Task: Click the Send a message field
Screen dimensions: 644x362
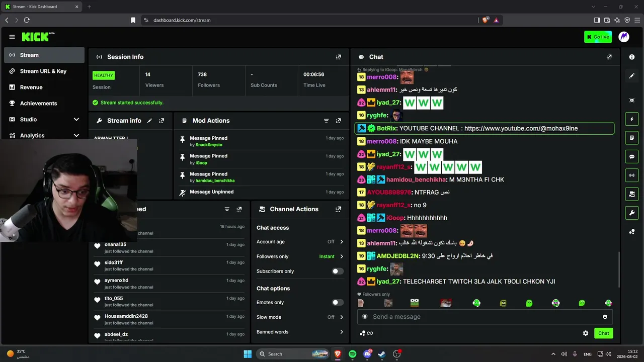Action: [485, 317]
